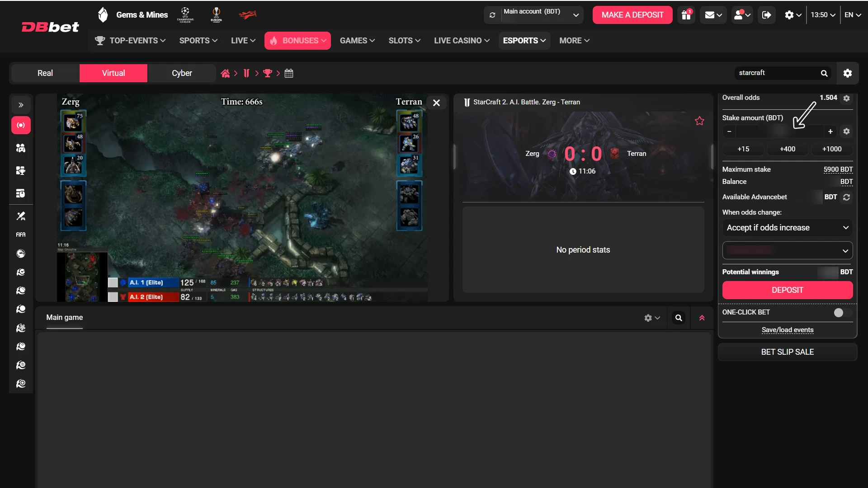Open the gift bonuses icon
The width and height of the screenshot is (868, 488).
coord(686,15)
